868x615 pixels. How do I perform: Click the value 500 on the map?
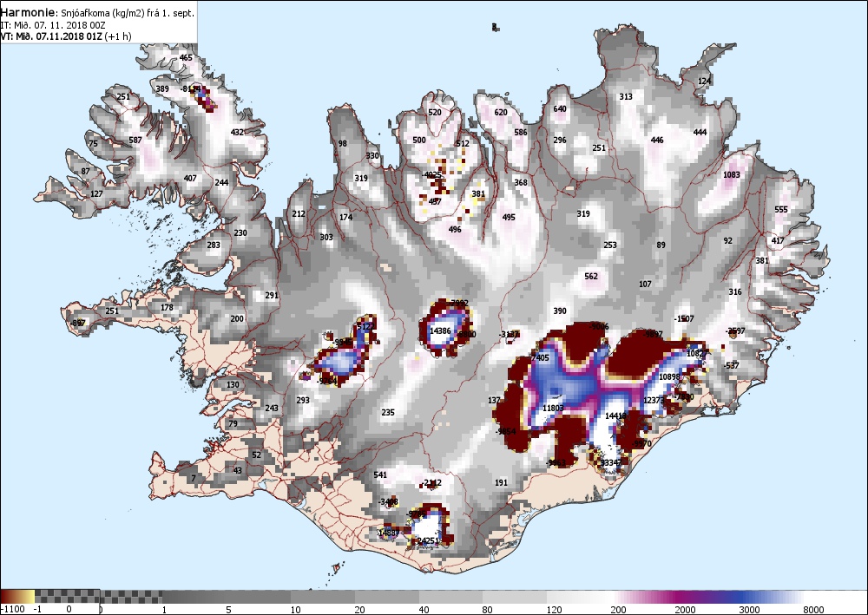coord(419,140)
